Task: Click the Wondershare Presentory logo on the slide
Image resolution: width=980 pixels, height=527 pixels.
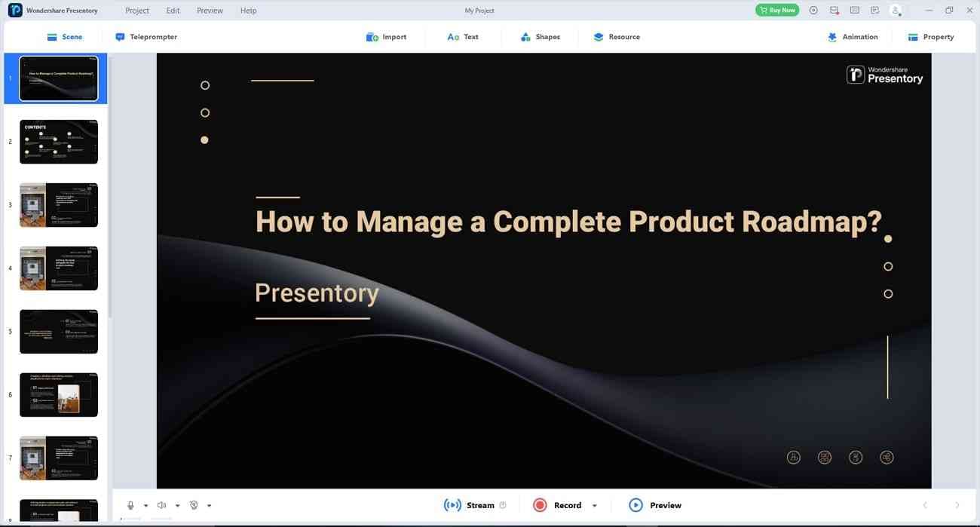Action: pos(885,74)
